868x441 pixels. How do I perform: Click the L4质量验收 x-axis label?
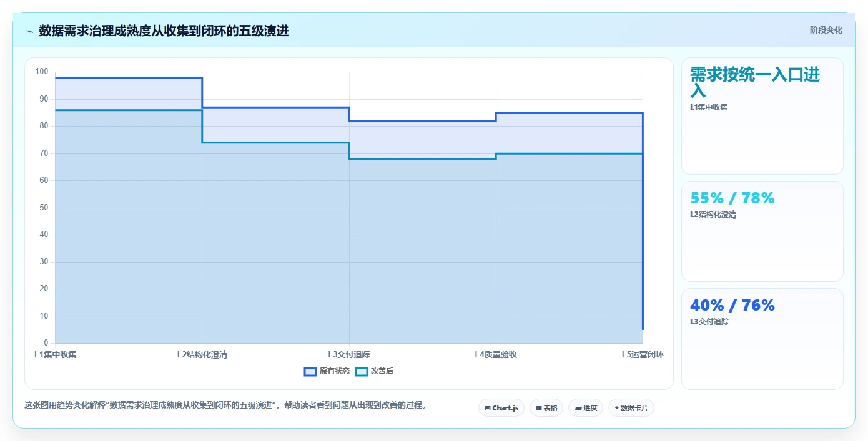coord(496,354)
